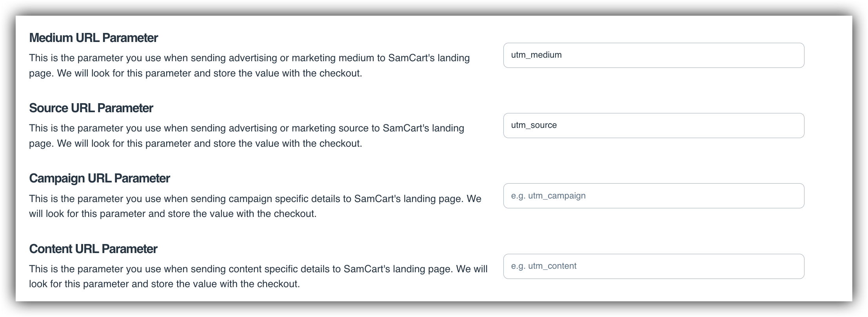Click the "e.g. utm_content" placeholder text
Viewport: 868px width, 317px height.
[544, 266]
